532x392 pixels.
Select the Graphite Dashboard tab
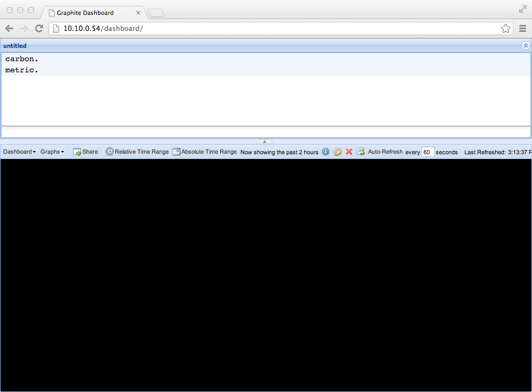point(92,13)
